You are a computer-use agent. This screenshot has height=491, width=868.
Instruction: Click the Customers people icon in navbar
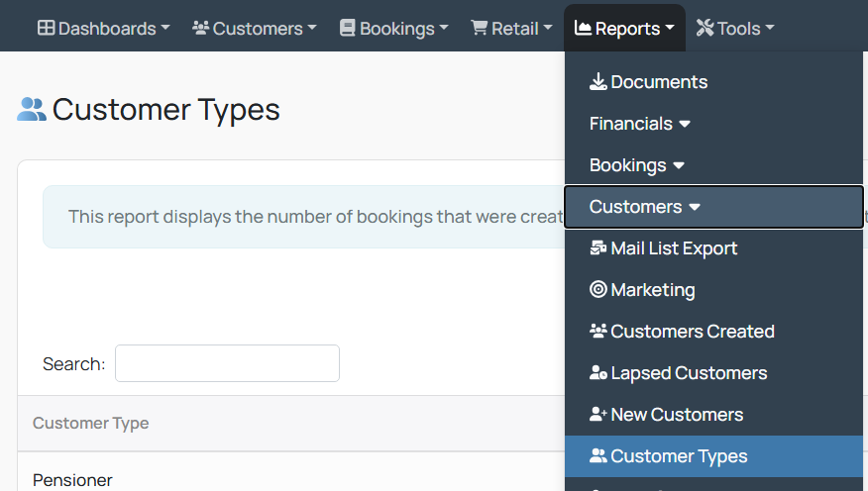pyautogui.click(x=200, y=28)
